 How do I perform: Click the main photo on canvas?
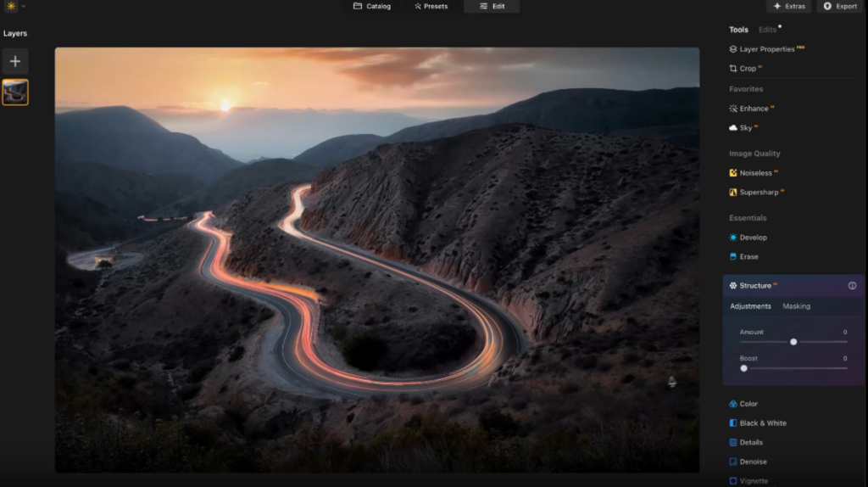(377, 260)
